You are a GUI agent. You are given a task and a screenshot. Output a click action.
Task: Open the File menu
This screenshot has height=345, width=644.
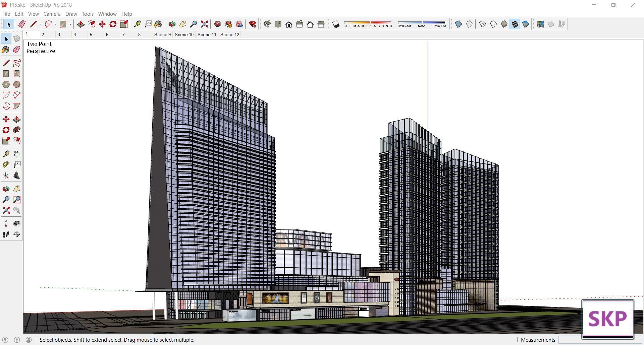pos(6,14)
